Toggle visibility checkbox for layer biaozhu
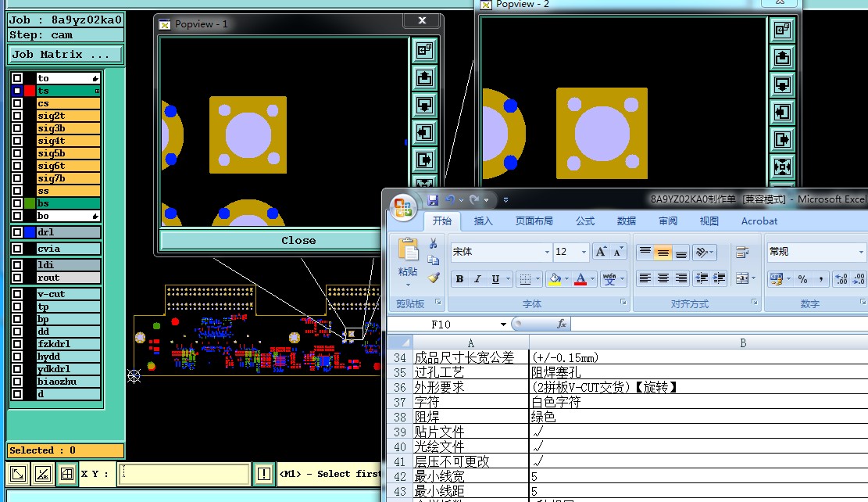 [17, 382]
